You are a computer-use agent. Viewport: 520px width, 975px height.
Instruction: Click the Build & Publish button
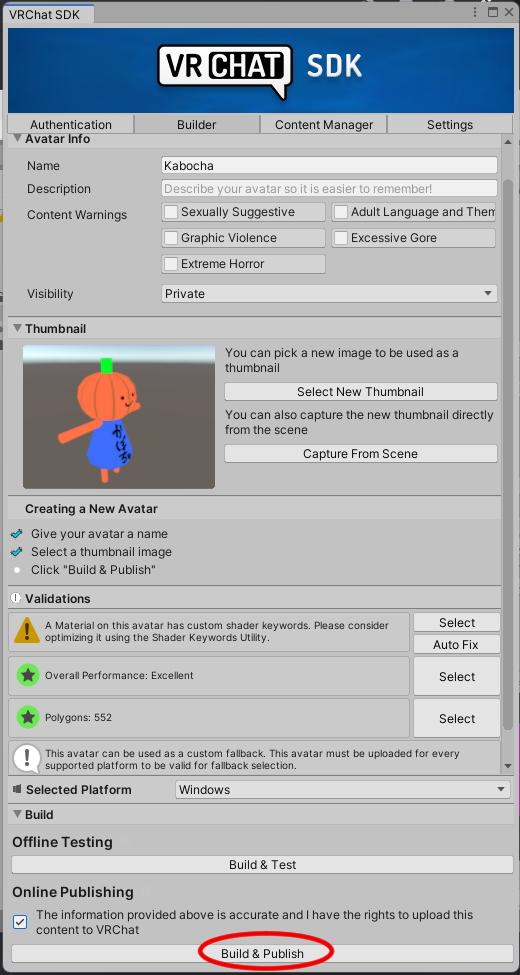262,953
